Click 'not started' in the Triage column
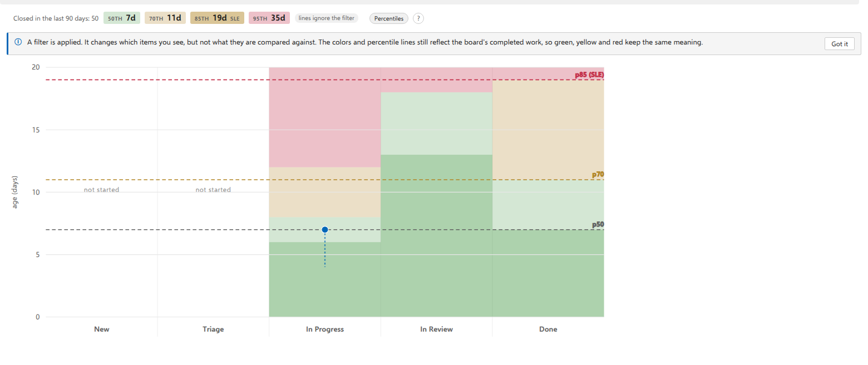The image size is (868, 365). point(213,190)
